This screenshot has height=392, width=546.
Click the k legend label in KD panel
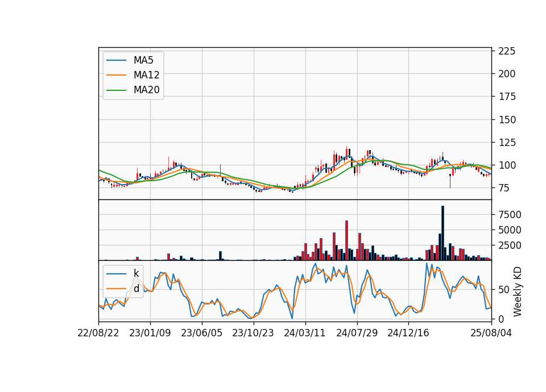pyautogui.click(x=136, y=273)
